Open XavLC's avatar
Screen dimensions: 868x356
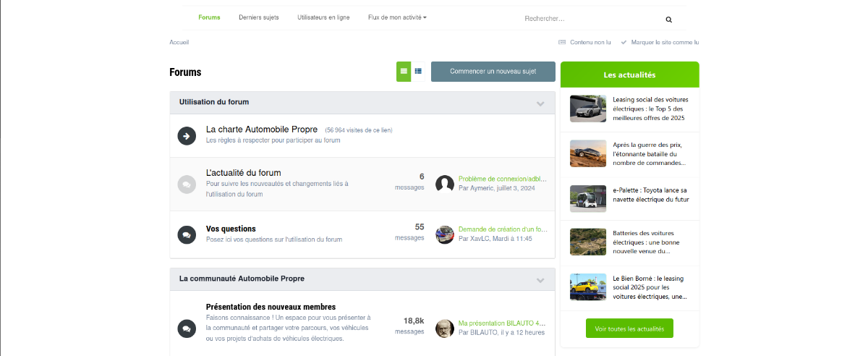coord(445,234)
